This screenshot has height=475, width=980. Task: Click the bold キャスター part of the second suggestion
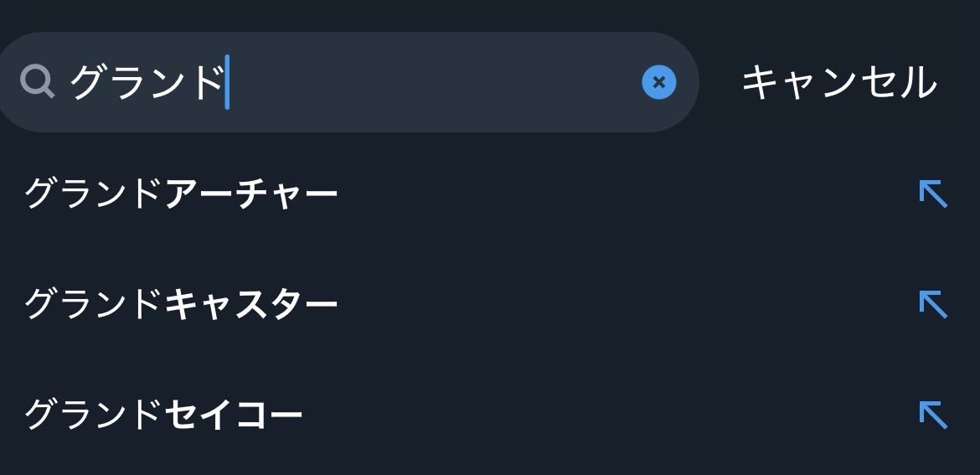click(251, 304)
